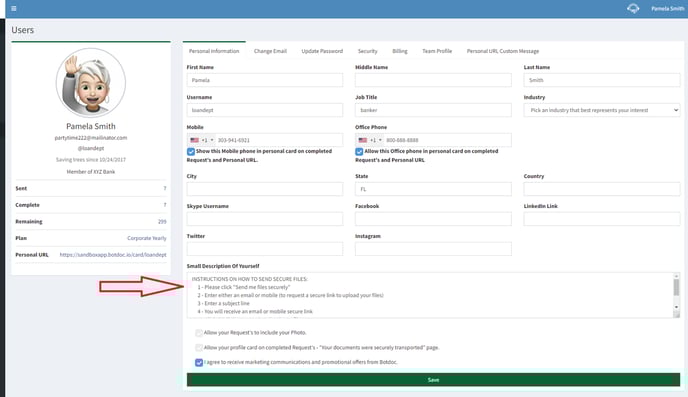Toggle Show this Mobile phone checkbox
688x397 pixels.
pos(191,152)
